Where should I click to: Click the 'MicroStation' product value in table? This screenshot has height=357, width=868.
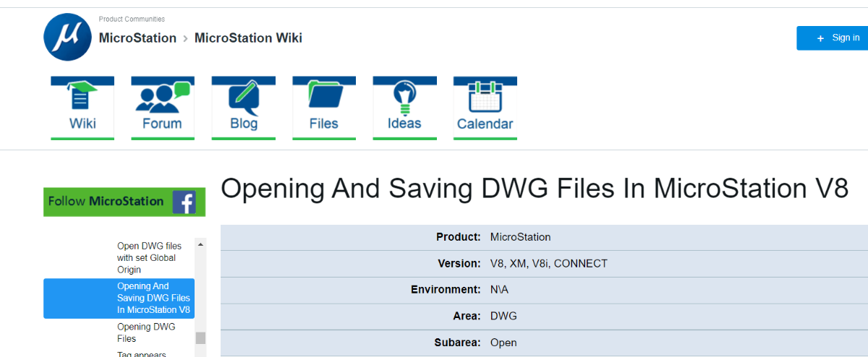[520, 237]
